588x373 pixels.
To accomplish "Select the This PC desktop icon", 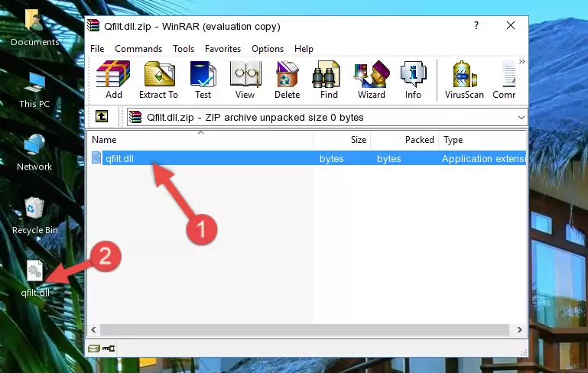I will tap(34, 90).
